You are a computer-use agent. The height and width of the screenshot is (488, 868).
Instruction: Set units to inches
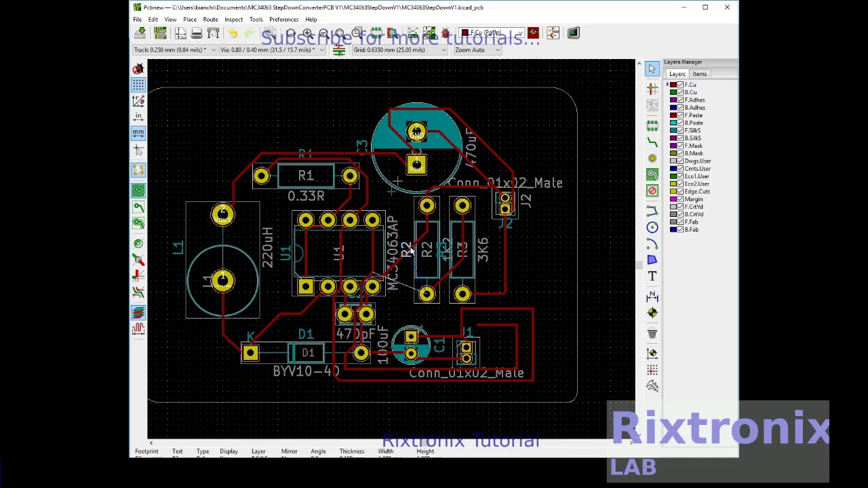click(138, 117)
